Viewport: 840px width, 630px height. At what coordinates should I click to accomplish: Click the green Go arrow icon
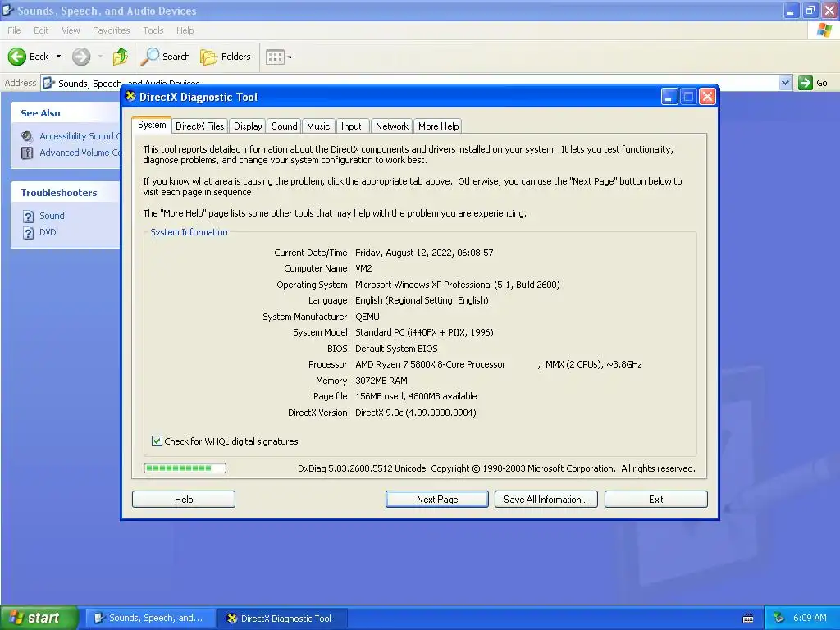tap(806, 83)
